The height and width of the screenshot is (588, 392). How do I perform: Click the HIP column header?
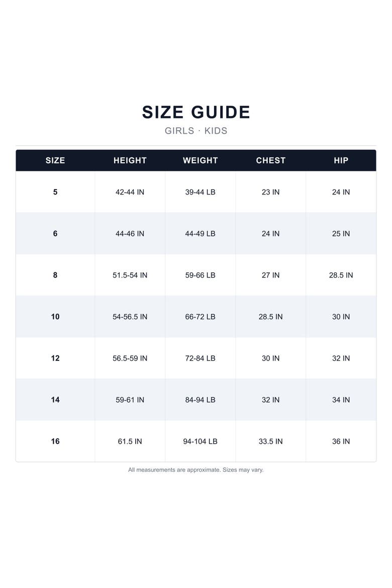[341, 160]
